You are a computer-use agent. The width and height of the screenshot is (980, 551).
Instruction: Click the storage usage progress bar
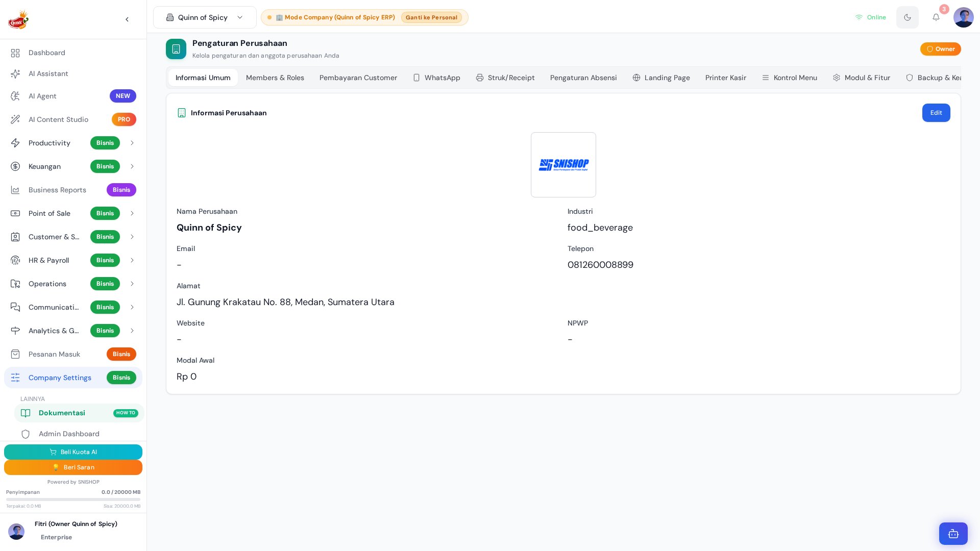(73, 499)
